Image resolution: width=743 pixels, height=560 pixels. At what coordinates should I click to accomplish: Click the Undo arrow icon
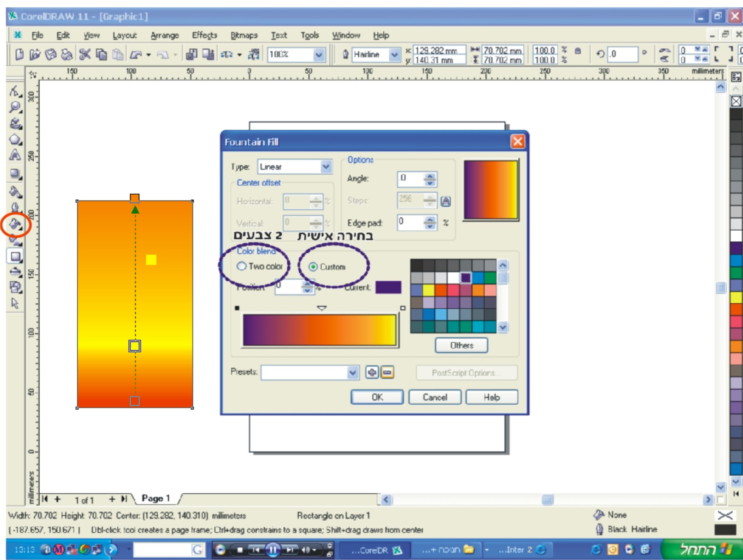(x=136, y=55)
